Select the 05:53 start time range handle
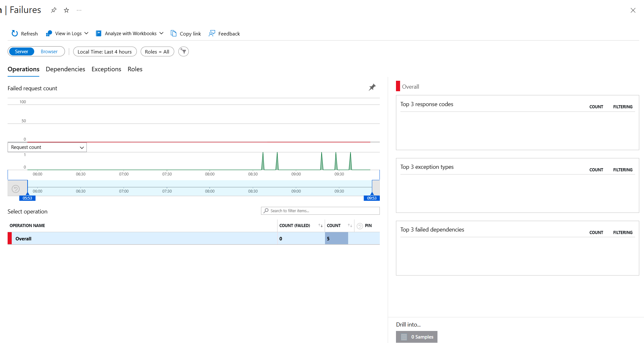 point(28,198)
